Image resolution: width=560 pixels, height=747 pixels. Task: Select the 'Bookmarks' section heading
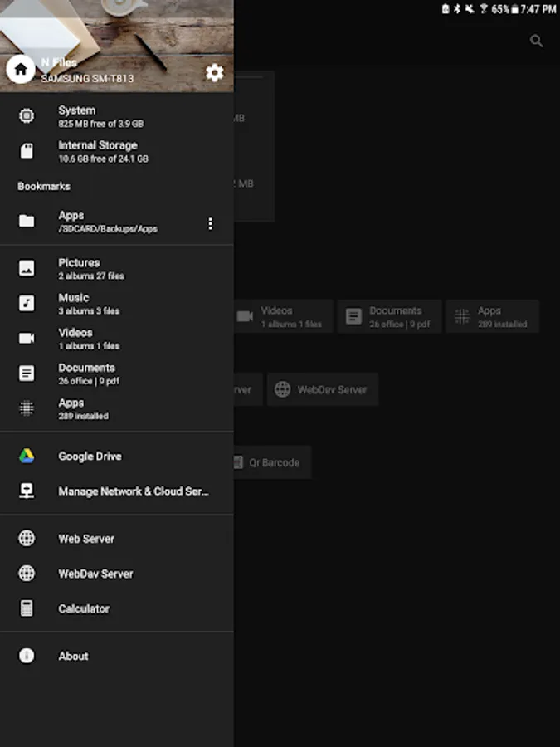pyautogui.click(x=44, y=186)
